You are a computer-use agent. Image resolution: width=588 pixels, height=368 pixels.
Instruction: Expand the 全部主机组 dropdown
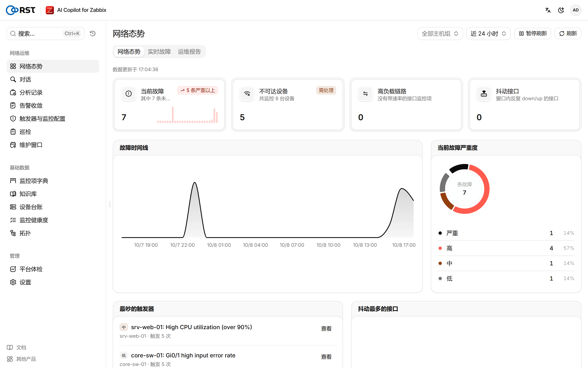[440, 33]
